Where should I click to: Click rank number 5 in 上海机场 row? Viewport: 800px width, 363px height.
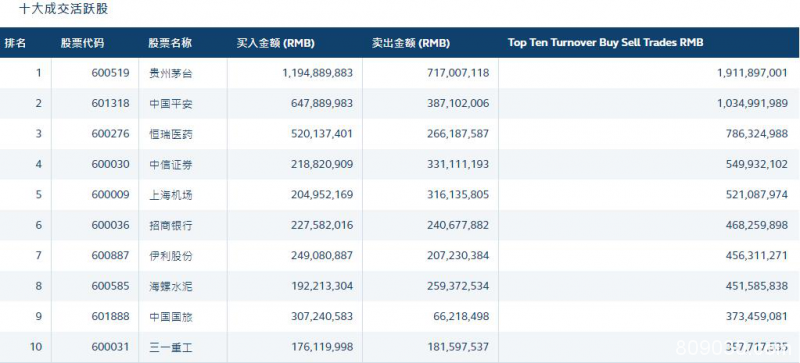[39, 195]
